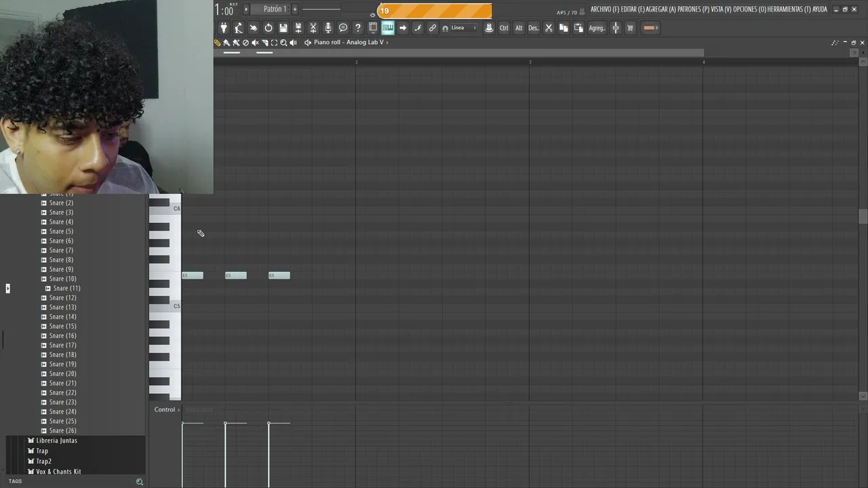Viewport: 868px width, 488px height.
Task: Click the Cut scissors shortcut icon
Action: click(x=549, y=28)
